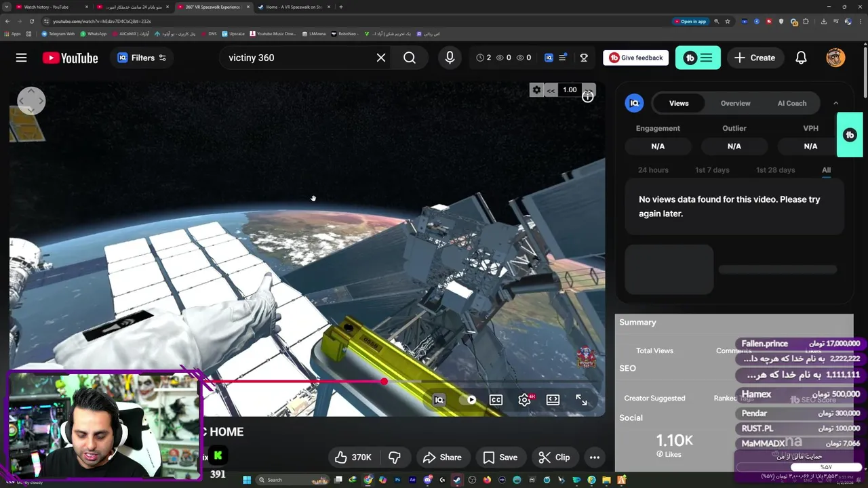Open Firefox from the taskbar
The image size is (868, 488).
[x=487, y=480]
